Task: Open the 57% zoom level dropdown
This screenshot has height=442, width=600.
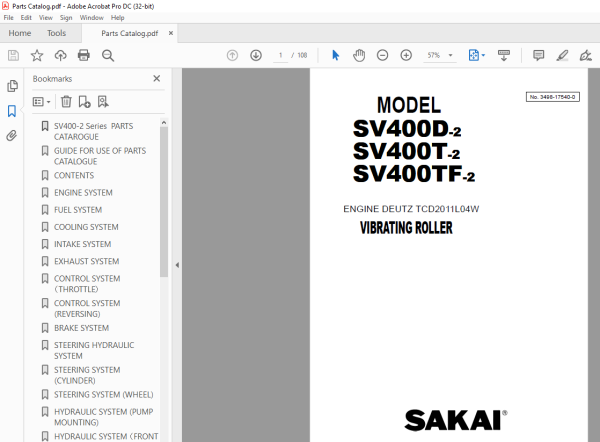Action: point(440,55)
